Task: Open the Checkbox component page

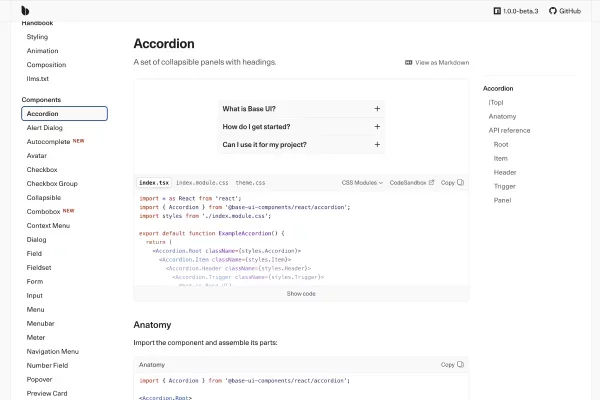Action: (x=41, y=170)
